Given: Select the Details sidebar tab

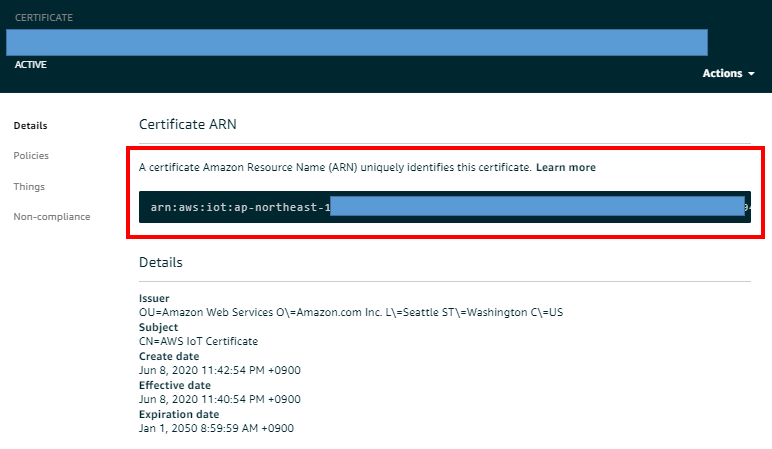Looking at the screenshot, I should tap(31, 126).
